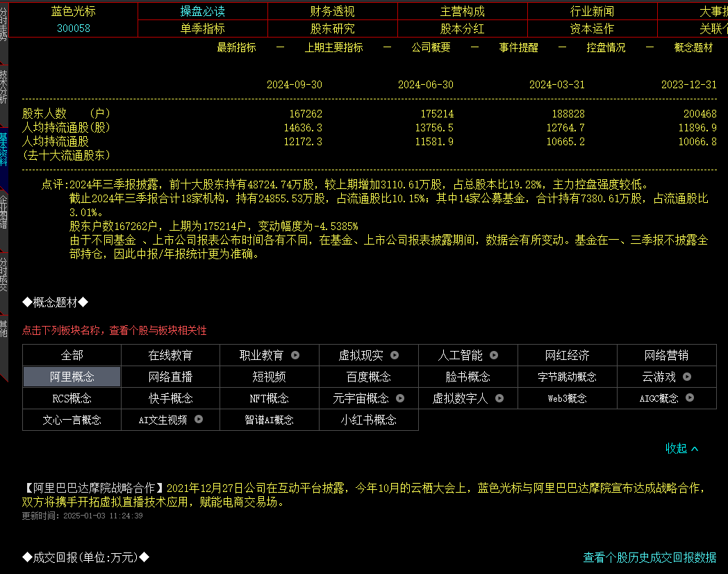
Task: Click shareholder count value 200468
Action: 700,114
